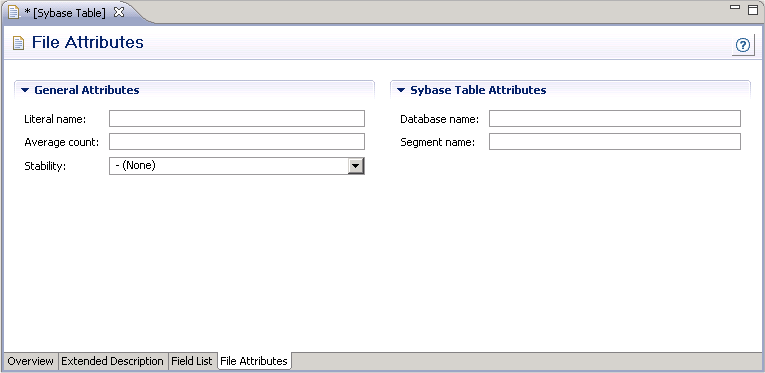Select the File Attributes bottom tab
Screen dimensions: 765x373
[x=254, y=361]
